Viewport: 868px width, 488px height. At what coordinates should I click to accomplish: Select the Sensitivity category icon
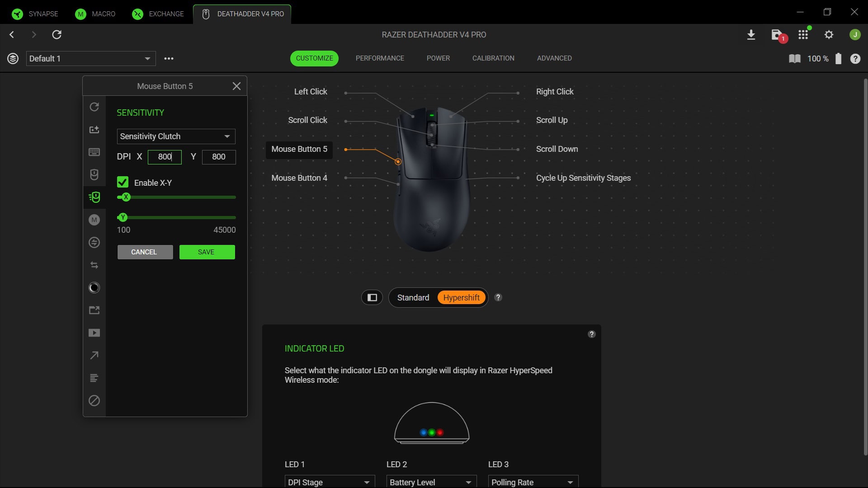[x=94, y=197]
